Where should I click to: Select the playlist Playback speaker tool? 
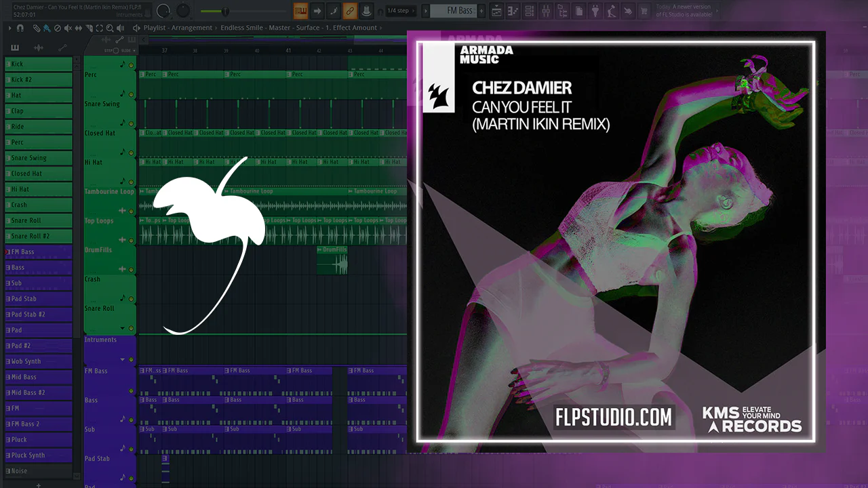tap(120, 28)
